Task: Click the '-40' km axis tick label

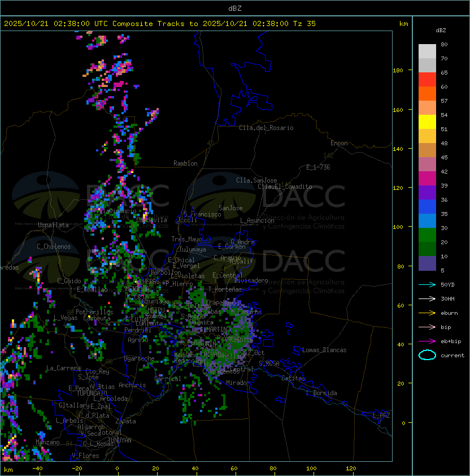Action: [x=37, y=469]
